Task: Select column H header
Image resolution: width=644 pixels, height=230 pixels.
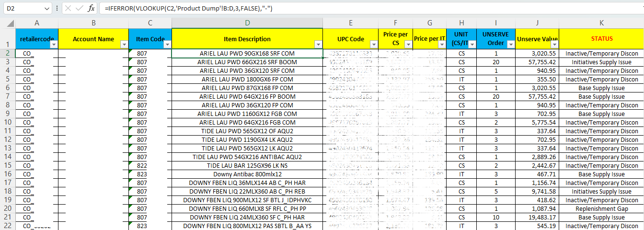Action: click(x=461, y=23)
